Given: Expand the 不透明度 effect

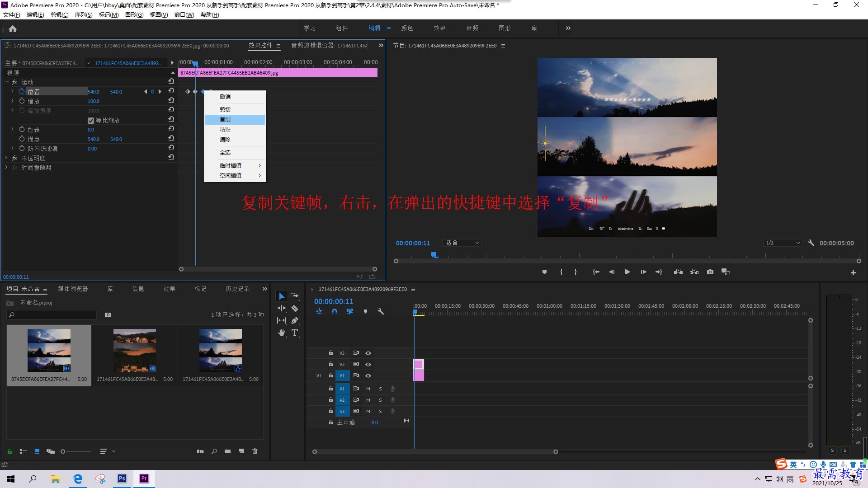Looking at the screenshot, I should [x=6, y=158].
